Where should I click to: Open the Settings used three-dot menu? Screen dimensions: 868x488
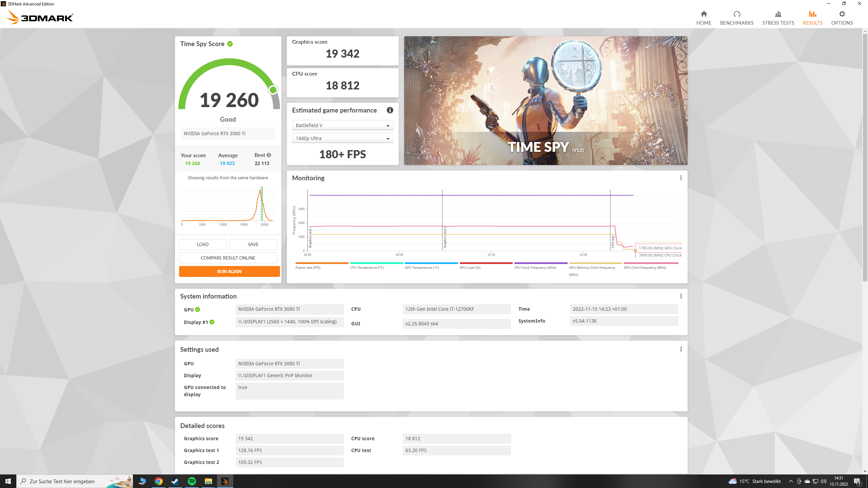coord(681,349)
